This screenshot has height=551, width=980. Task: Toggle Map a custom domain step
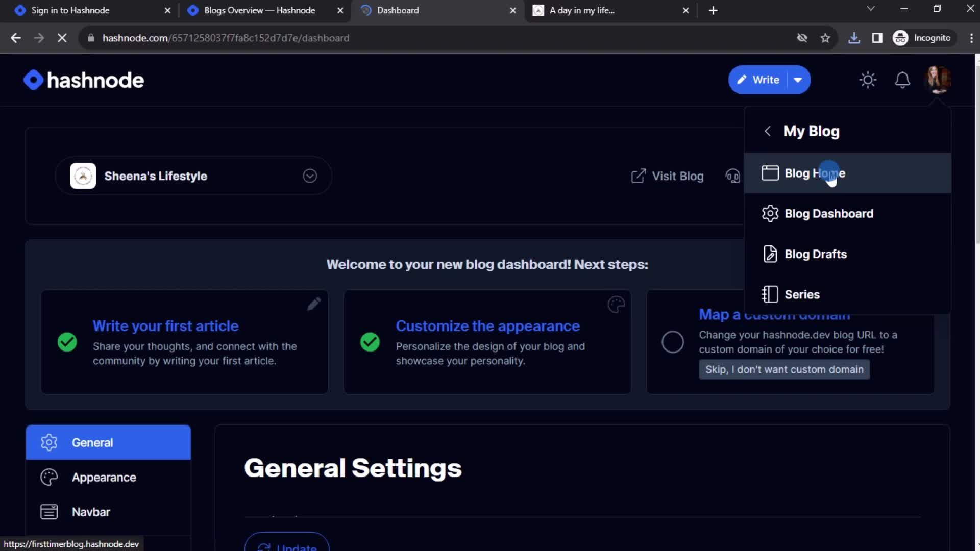672,342
